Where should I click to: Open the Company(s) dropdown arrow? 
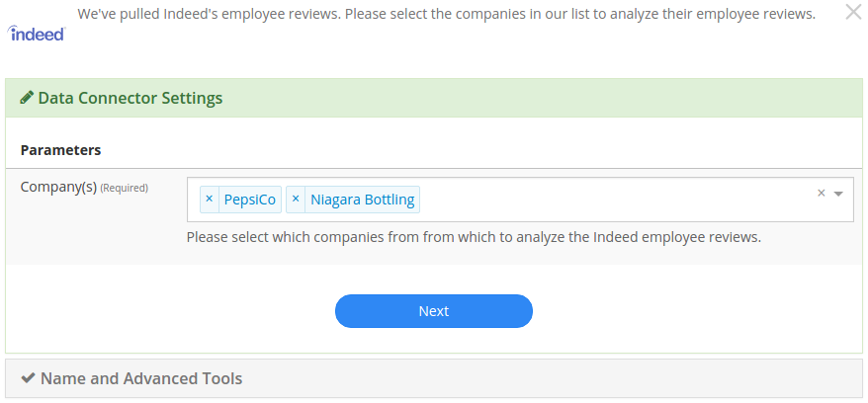coord(838,194)
